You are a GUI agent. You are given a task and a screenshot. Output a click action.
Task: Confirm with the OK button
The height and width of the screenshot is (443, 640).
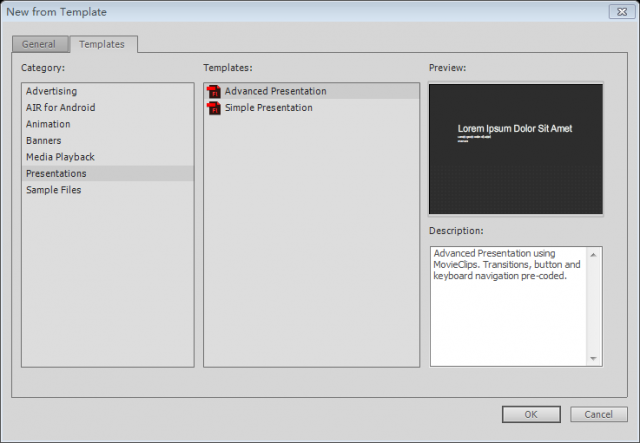531,414
